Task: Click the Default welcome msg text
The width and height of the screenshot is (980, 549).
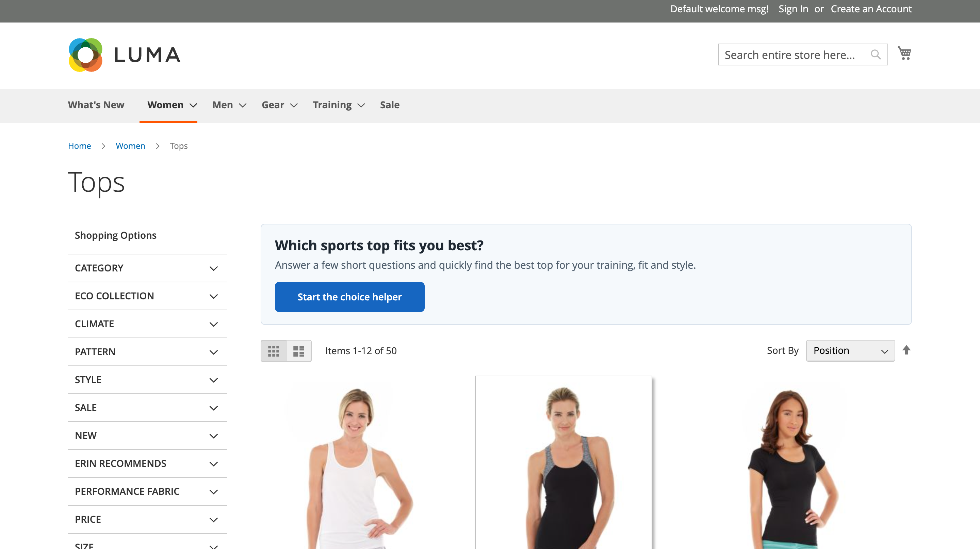Action: (719, 9)
